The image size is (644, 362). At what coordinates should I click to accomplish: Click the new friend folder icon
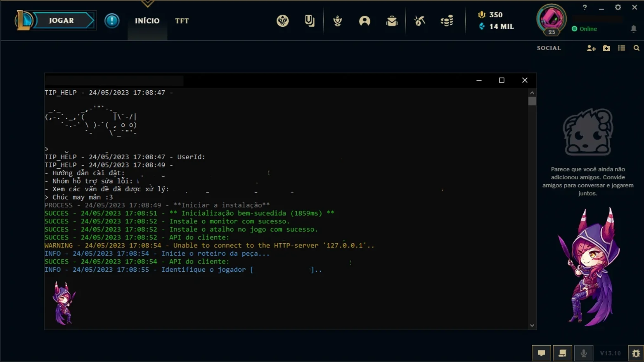(x=606, y=48)
